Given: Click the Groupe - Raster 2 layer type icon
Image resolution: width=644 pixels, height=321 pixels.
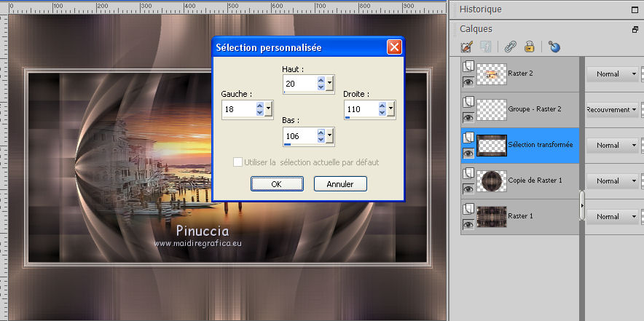Looking at the screenshot, I should pyautogui.click(x=468, y=102).
